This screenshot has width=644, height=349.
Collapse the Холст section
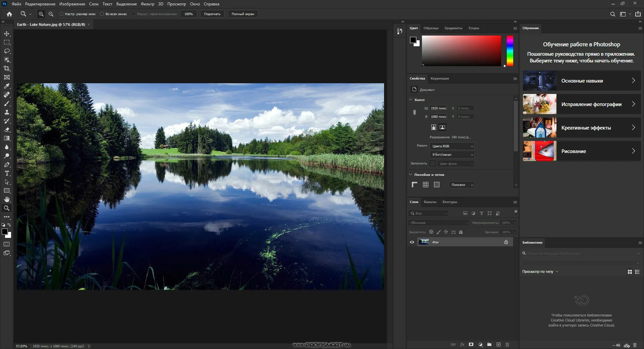pos(411,100)
